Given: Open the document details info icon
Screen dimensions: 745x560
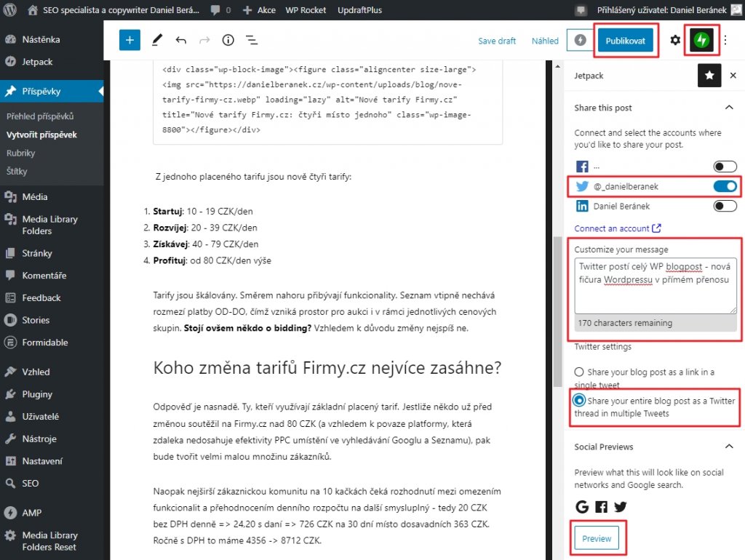Looking at the screenshot, I should 228,40.
